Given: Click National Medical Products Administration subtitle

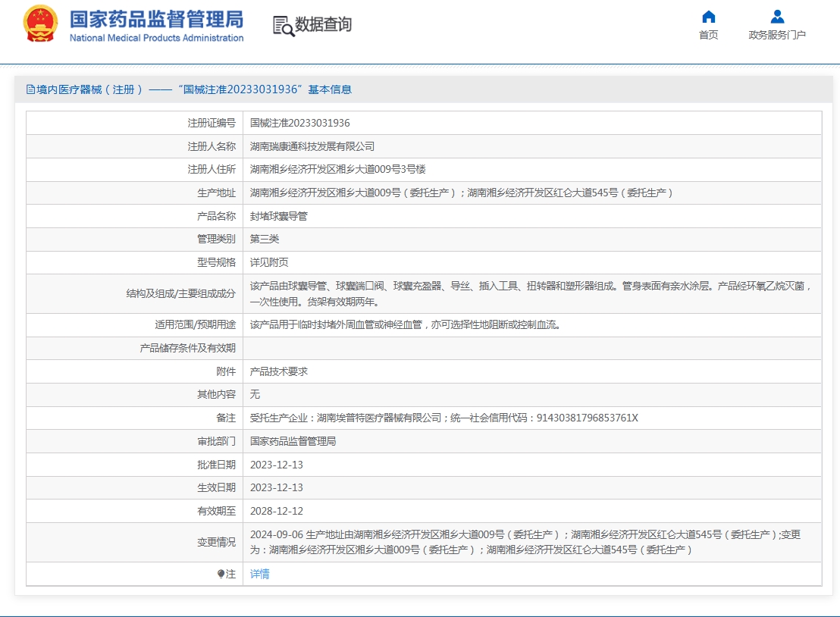Looking at the screenshot, I should point(156,38).
